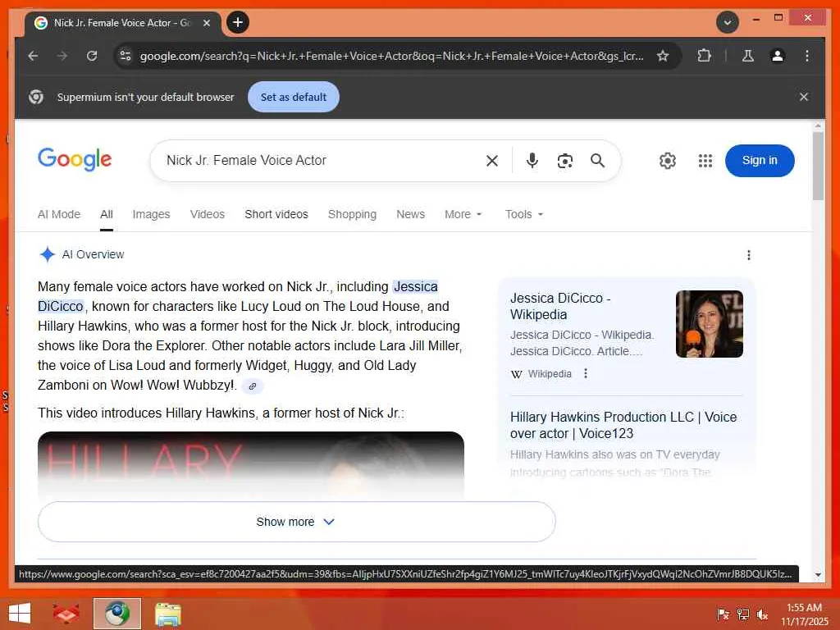Open a new tab with the plus button

coord(238,22)
